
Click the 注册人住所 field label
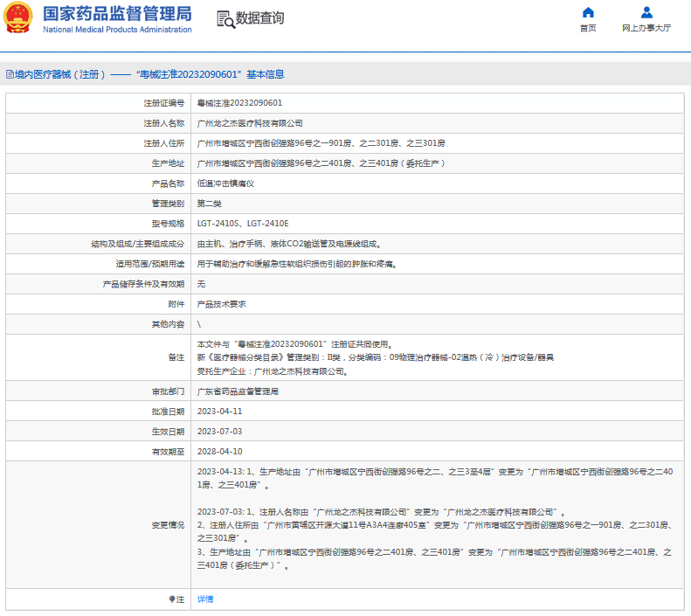pyautogui.click(x=164, y=143)
